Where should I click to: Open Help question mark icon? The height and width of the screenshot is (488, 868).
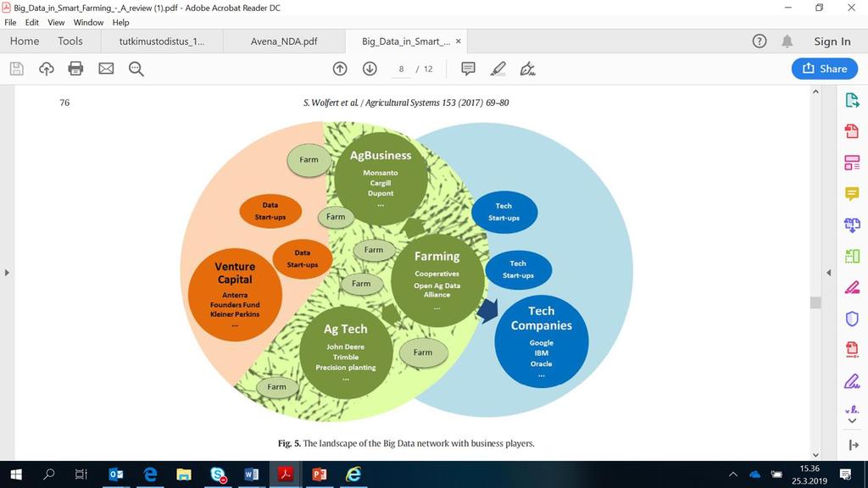pyautogui.click(x=759, y=41)
